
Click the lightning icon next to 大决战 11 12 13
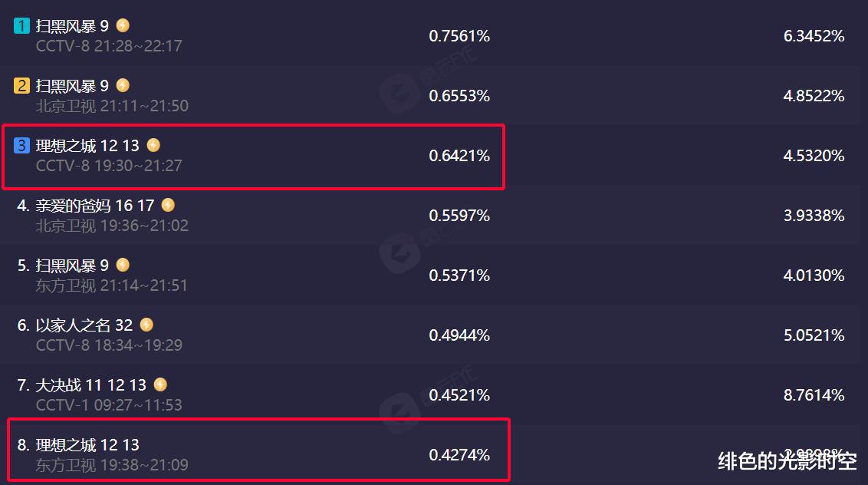pyautogui.click(x=160, y=384)
